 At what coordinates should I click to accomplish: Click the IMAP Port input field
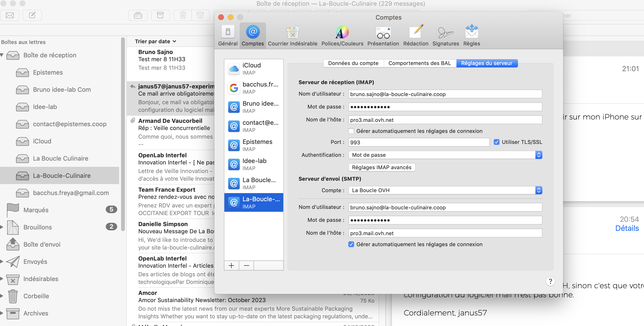coord(419,142)
